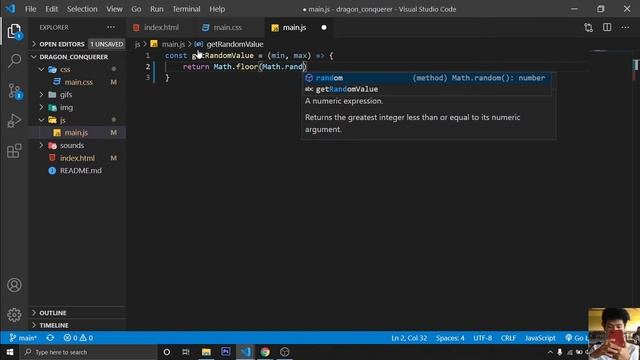Open the Help menu
This screenshot has height=360, width=640.
click(217, 9)
